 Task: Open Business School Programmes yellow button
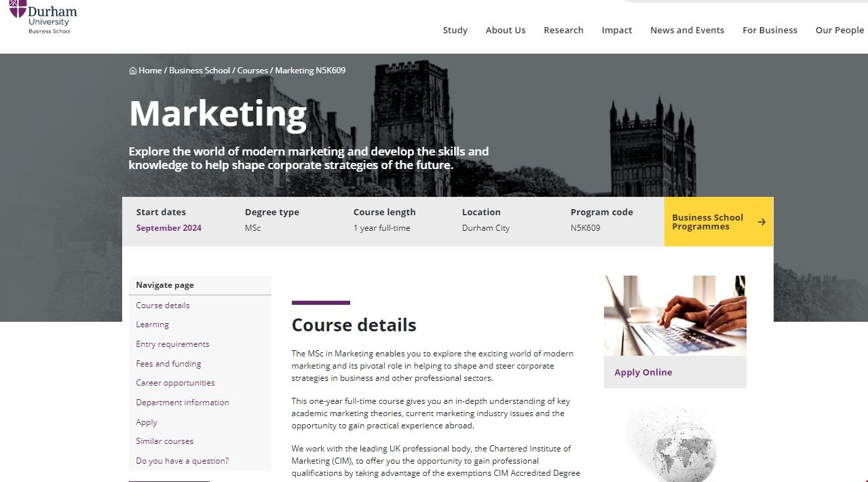point(719,222)
